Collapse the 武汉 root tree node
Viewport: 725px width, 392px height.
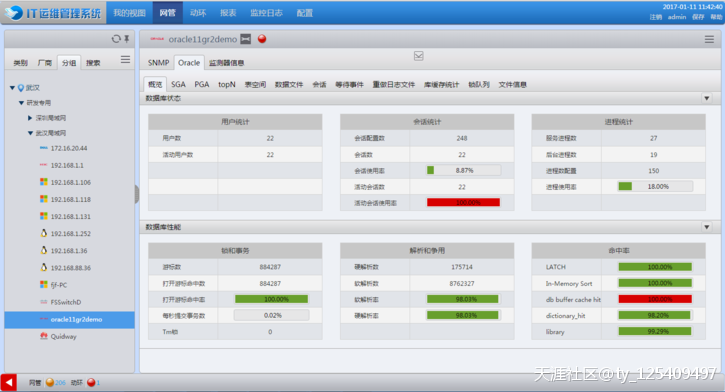click(x=12, y=88)
